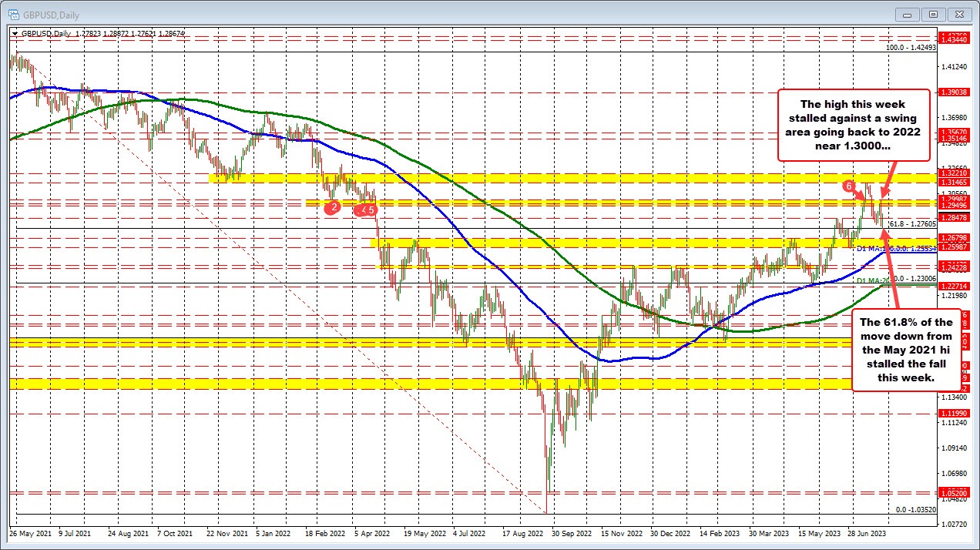Select the red circled number 6 marker

point(850,186)
